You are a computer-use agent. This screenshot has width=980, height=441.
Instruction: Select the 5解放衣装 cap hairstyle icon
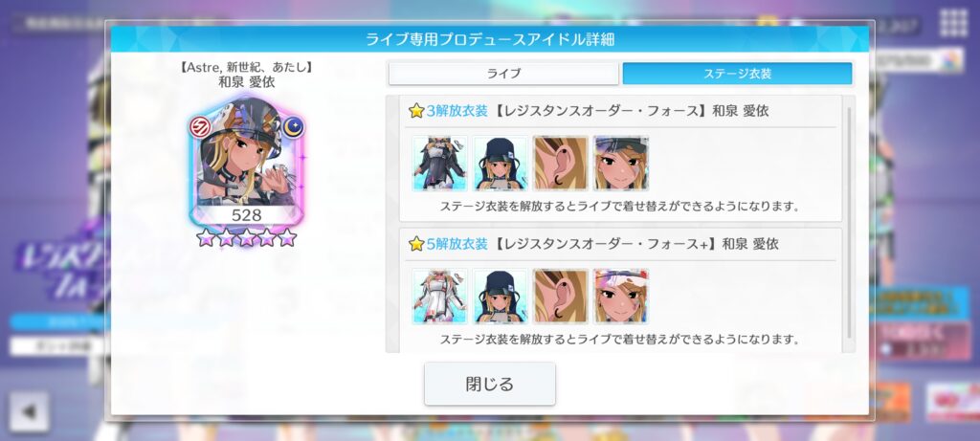click(x=500, y=297)
